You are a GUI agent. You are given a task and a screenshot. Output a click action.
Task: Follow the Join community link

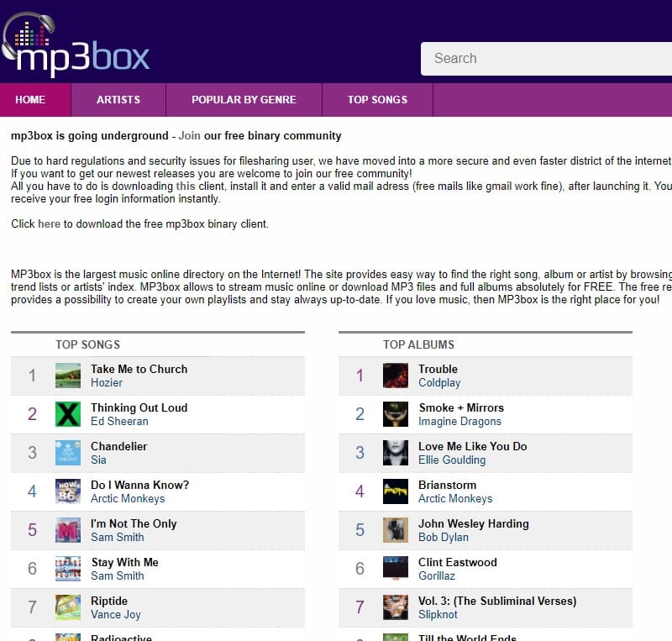190,135
